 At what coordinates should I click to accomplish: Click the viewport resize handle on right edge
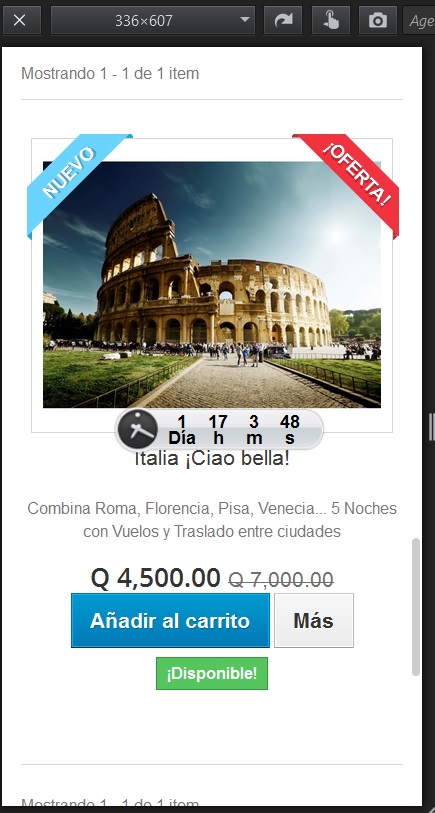pyautogui.click(x=431, y=427)
